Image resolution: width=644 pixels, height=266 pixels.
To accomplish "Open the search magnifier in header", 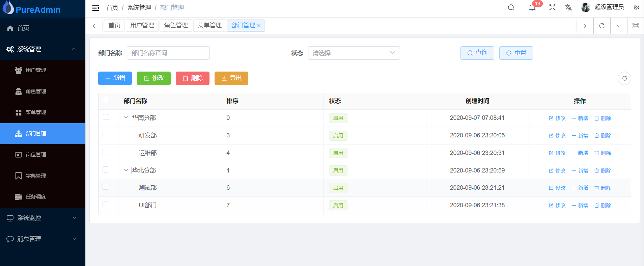I will tap(511, 7).
